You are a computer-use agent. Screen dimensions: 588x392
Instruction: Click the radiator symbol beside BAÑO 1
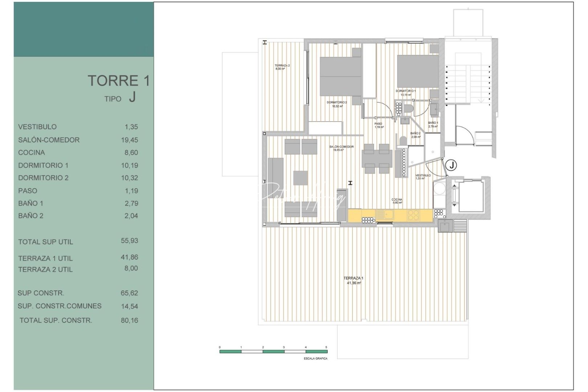[399, 109]
